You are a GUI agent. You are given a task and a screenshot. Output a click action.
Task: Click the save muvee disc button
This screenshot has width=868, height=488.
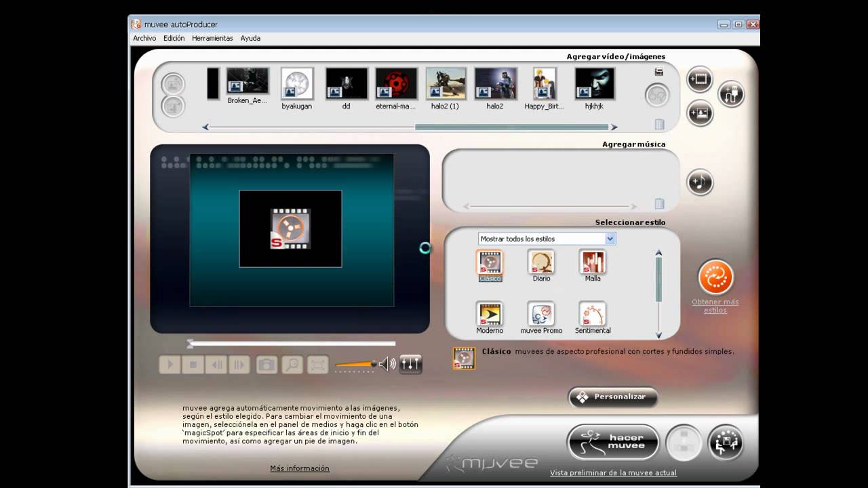[x=684, y=442]
